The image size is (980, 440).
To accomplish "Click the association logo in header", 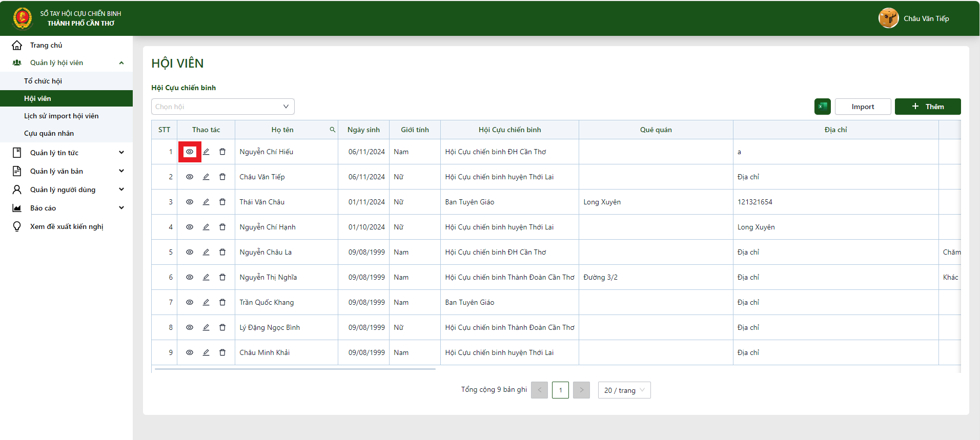I will [x=23, y=18].
